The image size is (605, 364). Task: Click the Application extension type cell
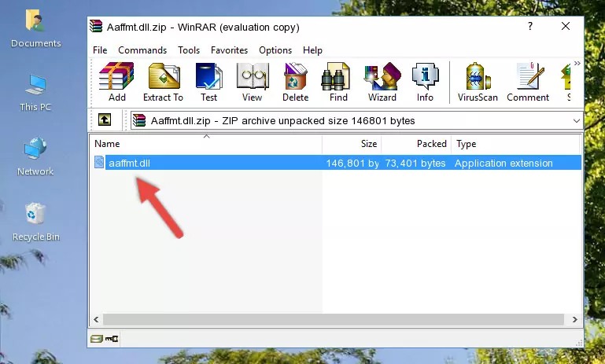[x=504, y=163]
